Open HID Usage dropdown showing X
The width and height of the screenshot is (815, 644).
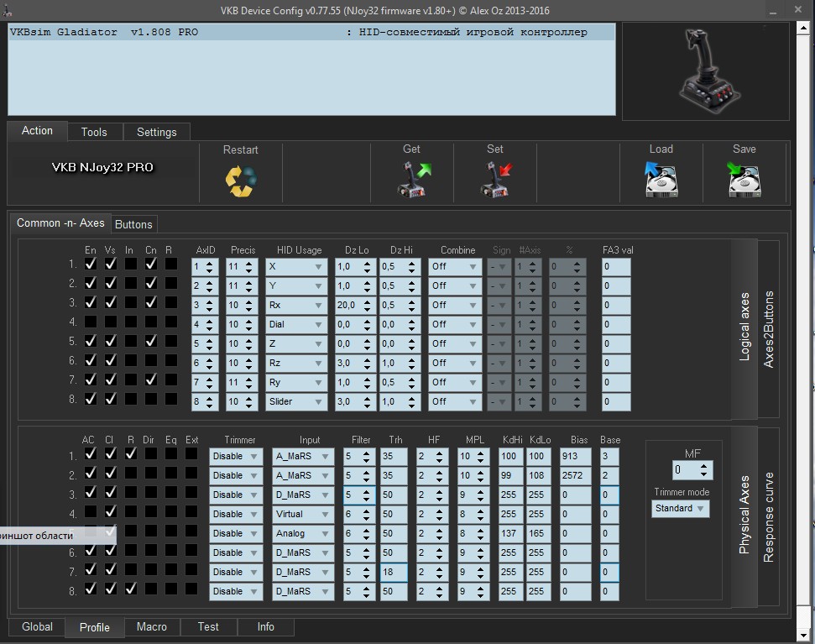coord(296,267)
